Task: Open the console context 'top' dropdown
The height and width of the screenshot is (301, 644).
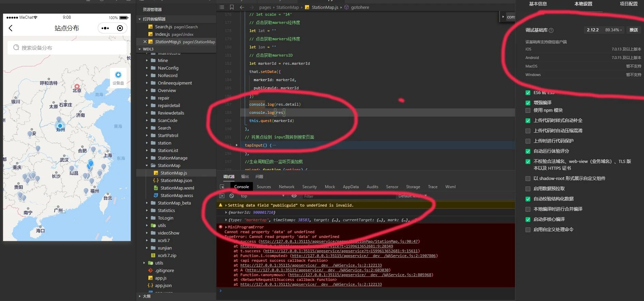Action: click(262, 196)
